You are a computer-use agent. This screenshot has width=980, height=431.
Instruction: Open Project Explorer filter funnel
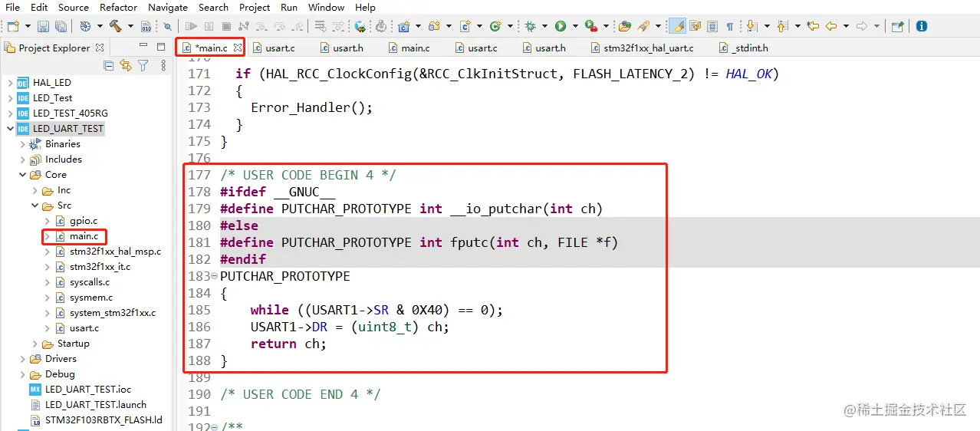pyautogui.click(x=143, y=66)
